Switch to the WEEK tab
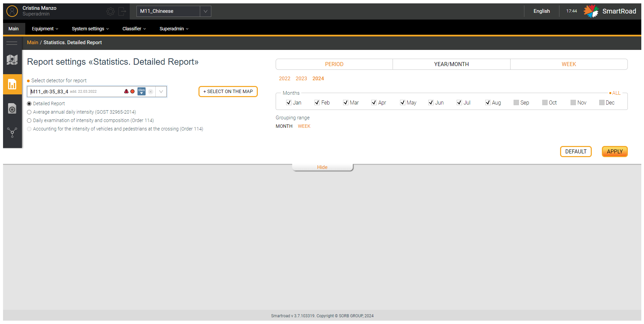This screenshot has width=644, height=324. coord(569,64)
